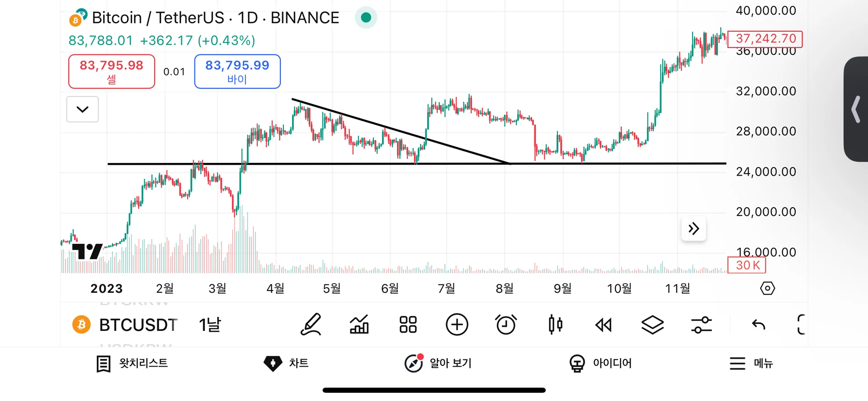
Task: Switch to the 왓치리스트 tab
Action: (132, 363)
